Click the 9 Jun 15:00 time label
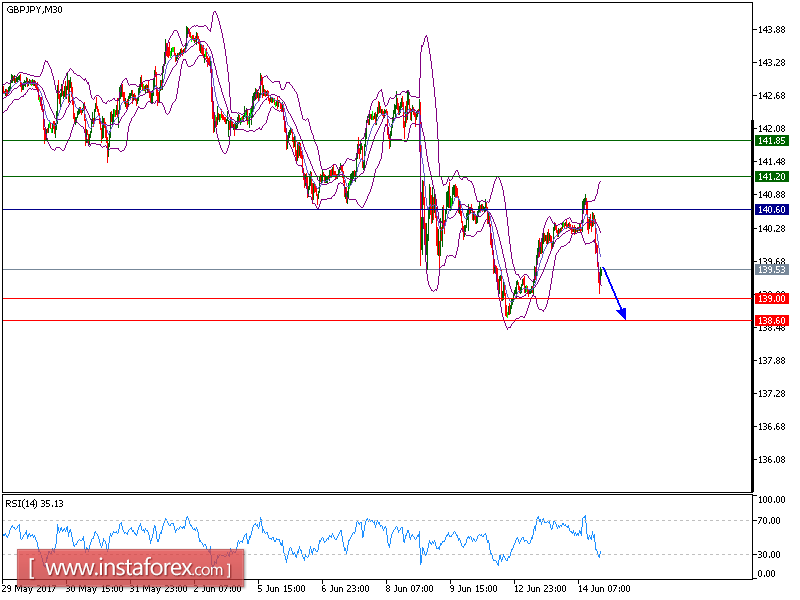 [473, 588]
